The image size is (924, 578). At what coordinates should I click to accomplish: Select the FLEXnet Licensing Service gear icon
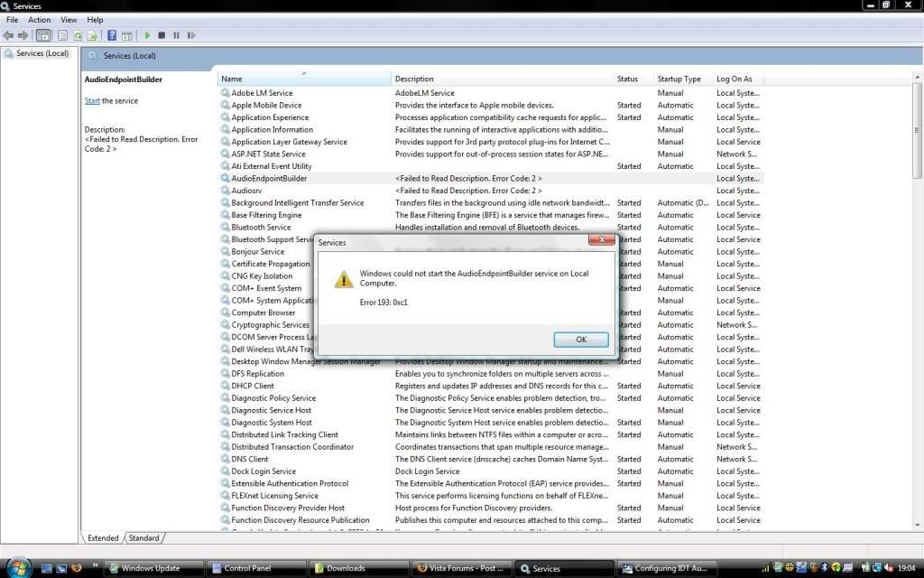click(225, 496)
